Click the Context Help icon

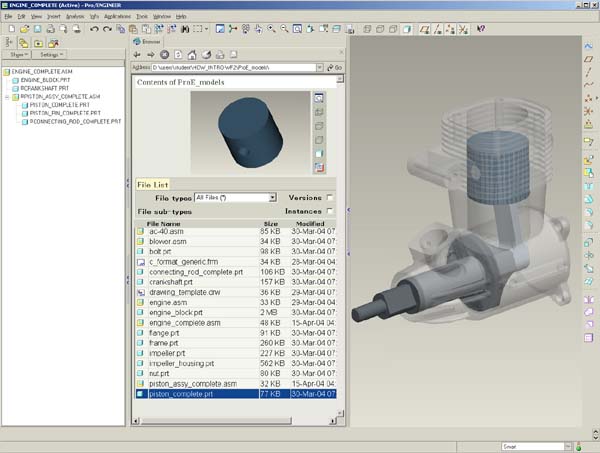click(x=480, y=29)
